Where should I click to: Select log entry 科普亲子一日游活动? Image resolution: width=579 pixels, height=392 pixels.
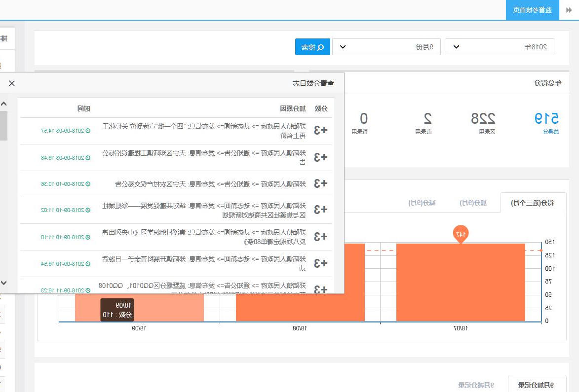(176, 263)
